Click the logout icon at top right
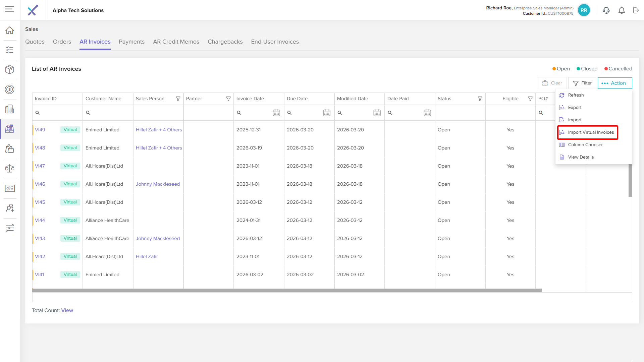This screenshot has height=362, width=644. click(636, 10)
